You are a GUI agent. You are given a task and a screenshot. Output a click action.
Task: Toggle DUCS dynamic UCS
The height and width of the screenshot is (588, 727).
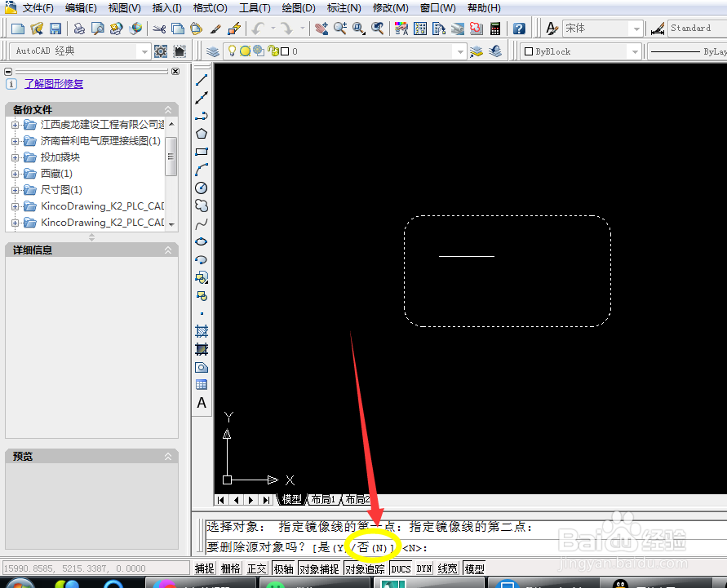[401, 568]
